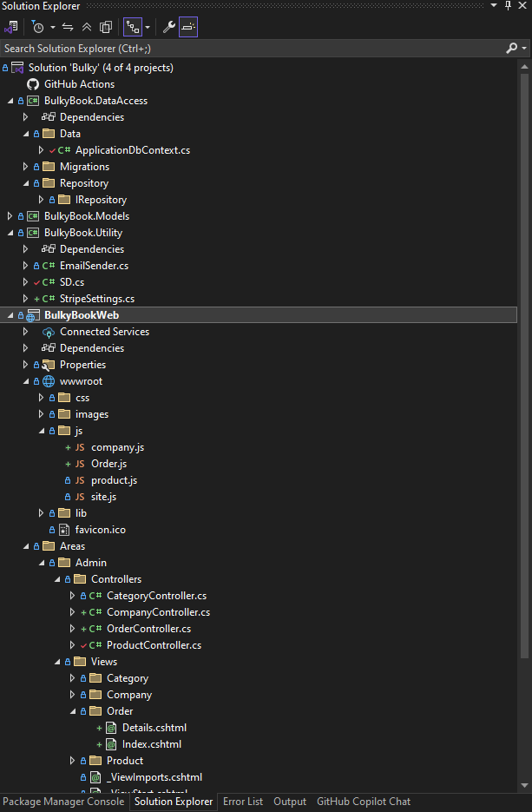Select the Admin folder
The width and height of the screenshot is (532, 812).
(x=91, y=563)
